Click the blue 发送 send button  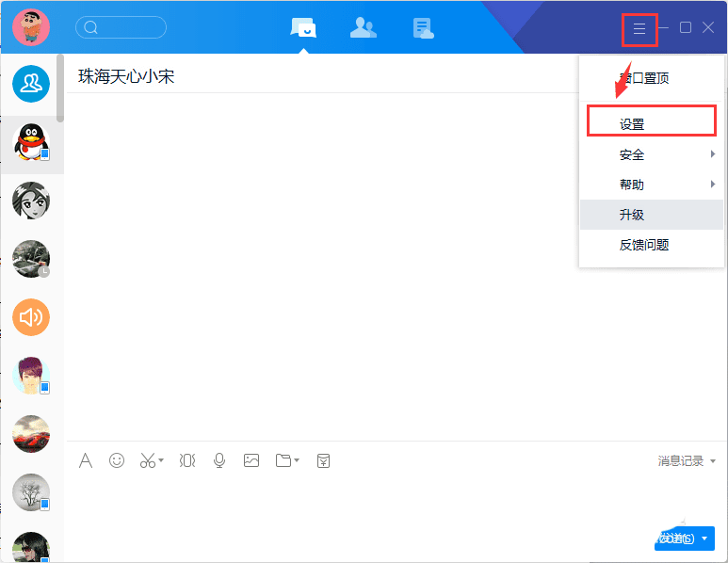coord(675,539)
